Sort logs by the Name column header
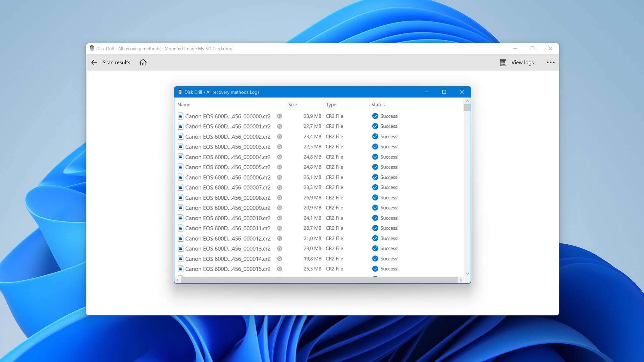This screenshot has height=362, width=644. [x=230, y=105]
